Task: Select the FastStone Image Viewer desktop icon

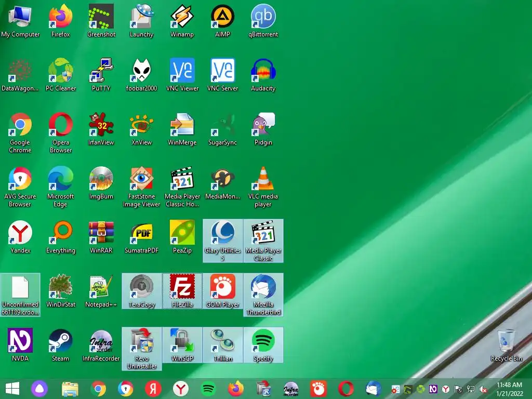Action: coord(141,187)
